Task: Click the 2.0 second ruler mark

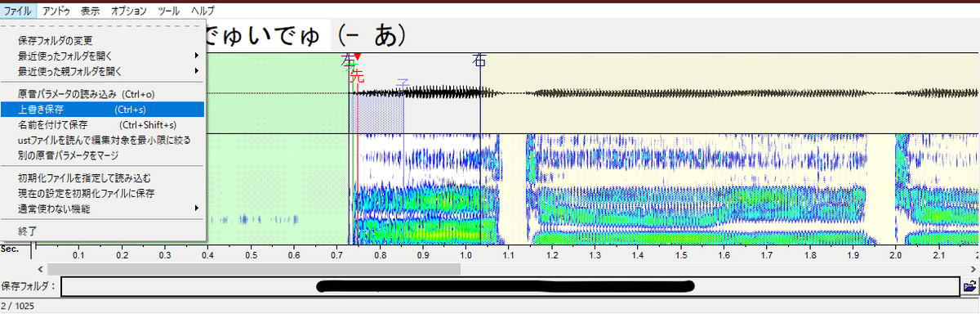Action: [x=897, y=255]
